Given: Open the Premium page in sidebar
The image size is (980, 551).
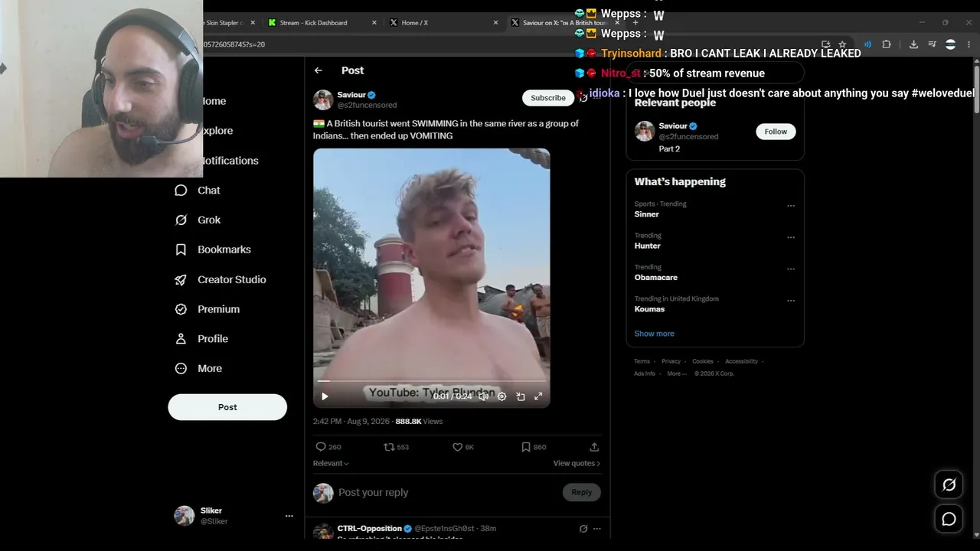Looking at the screenshot, I should [207, 309].
